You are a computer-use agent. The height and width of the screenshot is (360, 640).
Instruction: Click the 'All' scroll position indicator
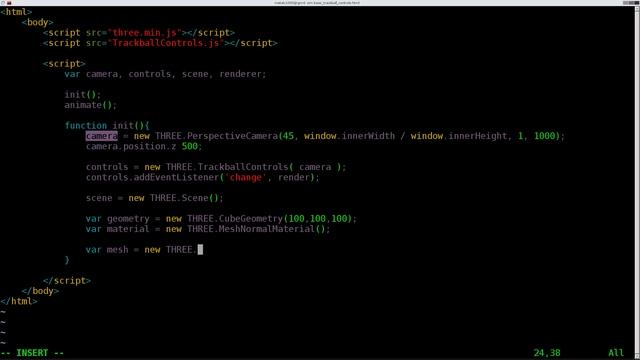point(616,353)
